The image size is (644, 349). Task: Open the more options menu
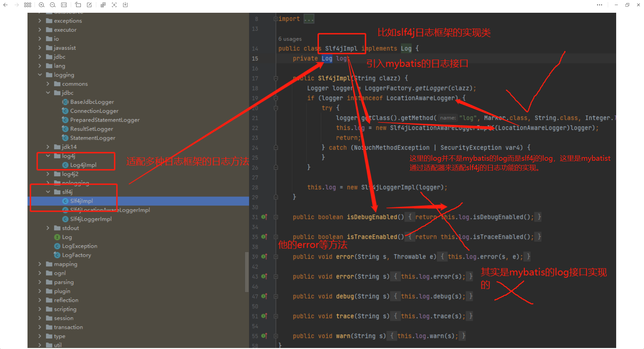(x=600, y=5)
